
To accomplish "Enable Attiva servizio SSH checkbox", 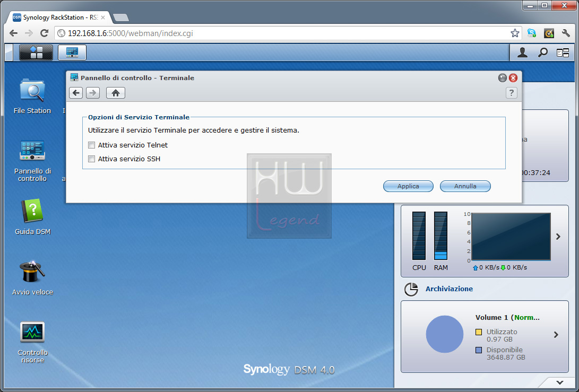I will [92, 159].
